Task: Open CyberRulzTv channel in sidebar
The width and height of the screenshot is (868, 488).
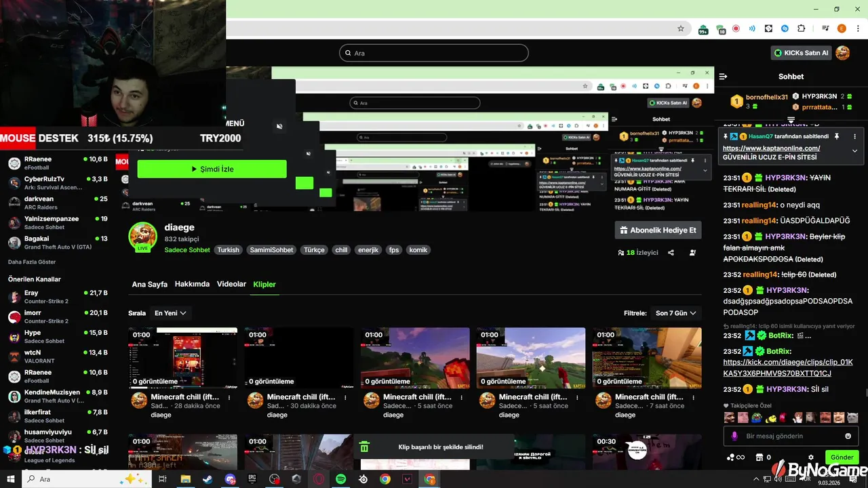Action: coord(58,183)
